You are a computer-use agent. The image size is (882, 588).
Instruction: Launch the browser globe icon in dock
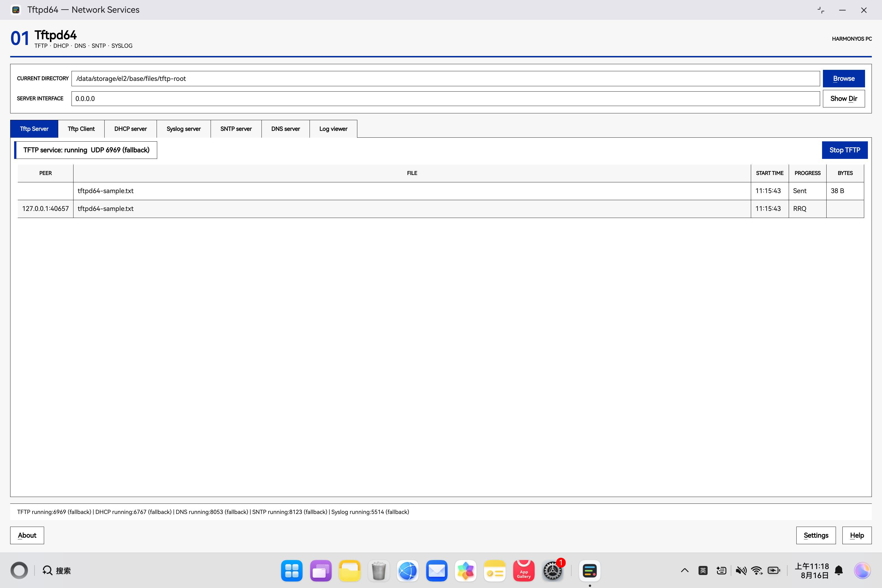tap(408, 571)
